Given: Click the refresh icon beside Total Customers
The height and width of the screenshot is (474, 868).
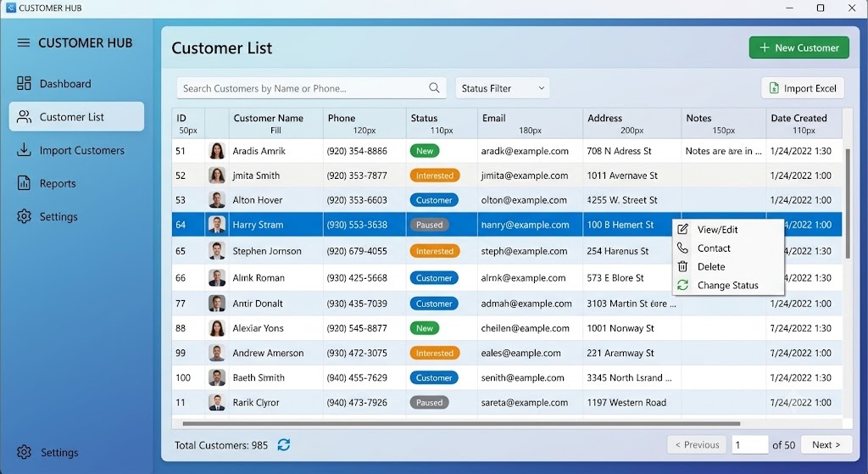Looking at the screenshot, I should point(283,444).
